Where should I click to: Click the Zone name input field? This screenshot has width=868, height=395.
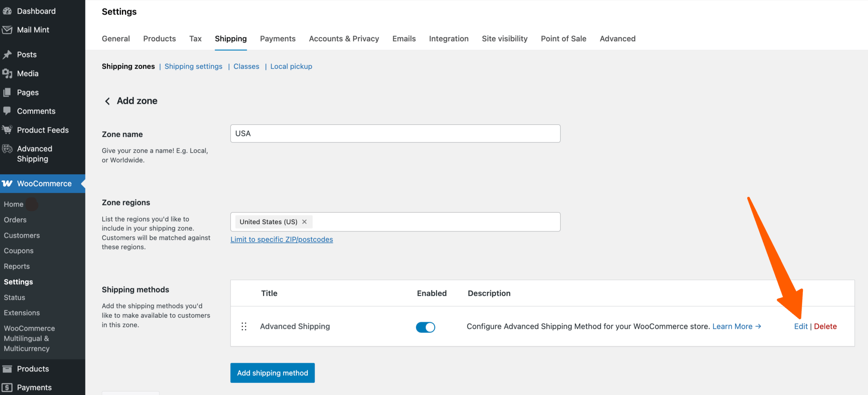pos(395,134)
